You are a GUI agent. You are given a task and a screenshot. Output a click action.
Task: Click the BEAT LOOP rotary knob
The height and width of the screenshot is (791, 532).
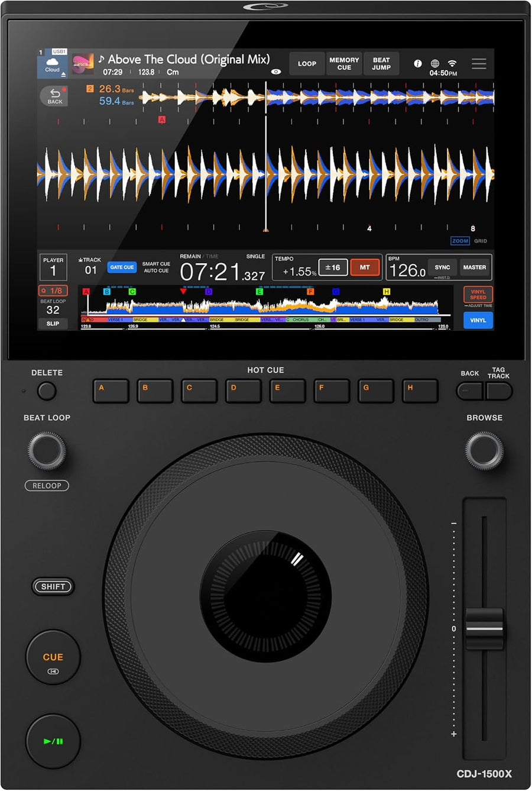(47, 451)
